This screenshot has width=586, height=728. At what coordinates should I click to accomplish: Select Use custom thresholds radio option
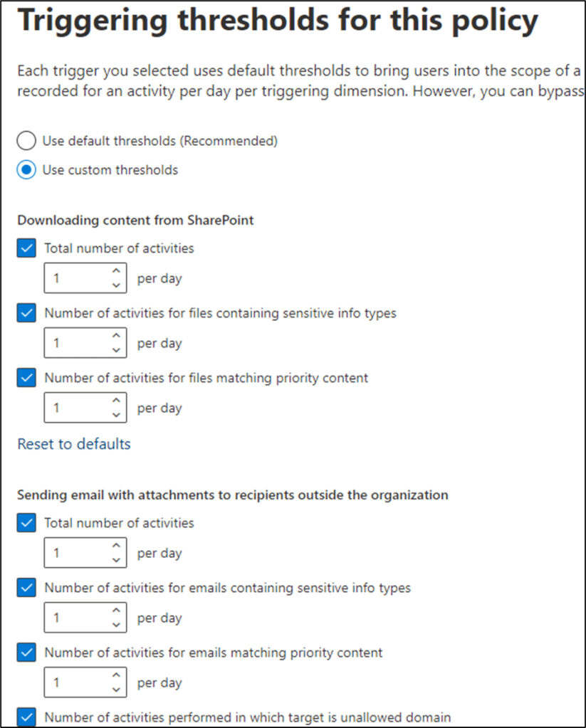coord(26,170)
